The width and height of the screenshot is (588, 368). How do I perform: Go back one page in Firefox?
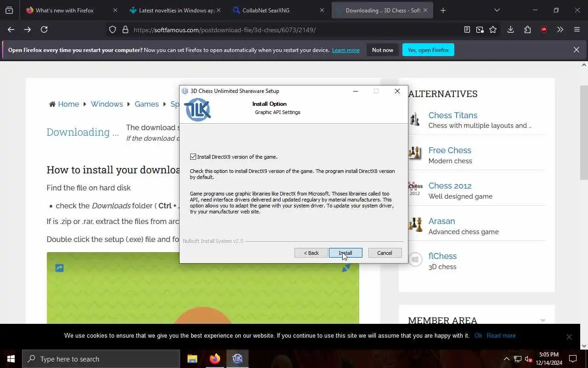11,29
